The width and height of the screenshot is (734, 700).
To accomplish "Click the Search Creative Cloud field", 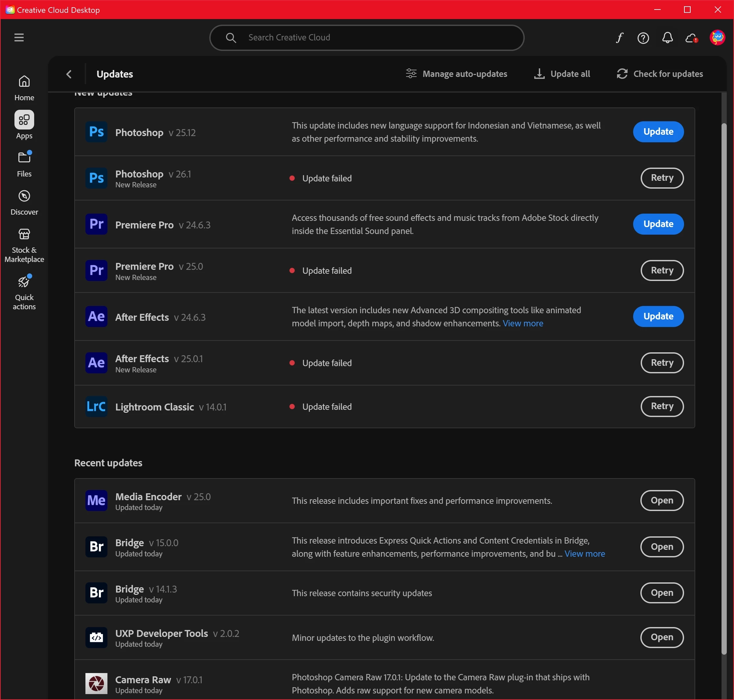I will pyautogui.click(x=367, y=38).
